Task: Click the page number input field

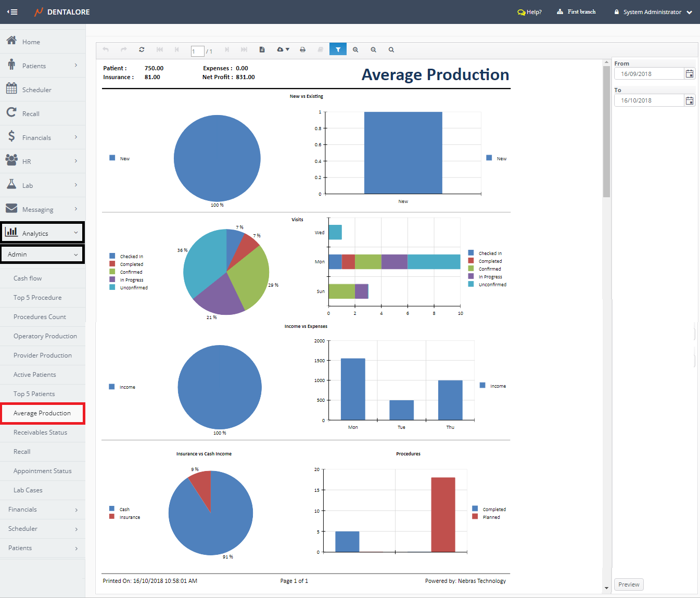Action: point(197,51)
